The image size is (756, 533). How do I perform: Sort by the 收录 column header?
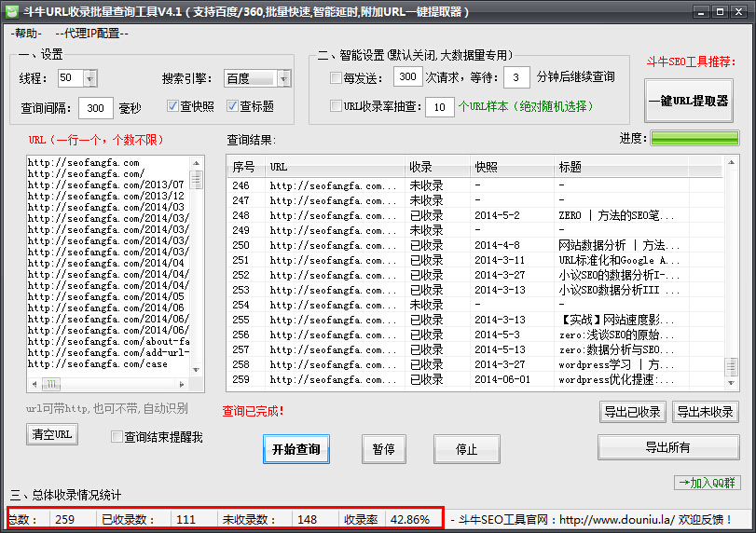tap(437, 167)
